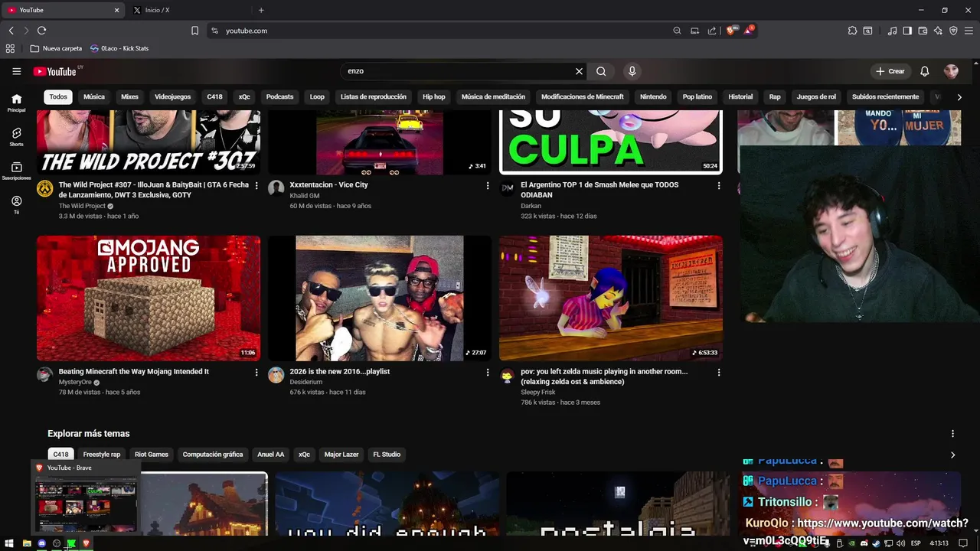Select the Videojuegos filter chip
This screenshot has height=551, width=980.
tap(172, 96)
